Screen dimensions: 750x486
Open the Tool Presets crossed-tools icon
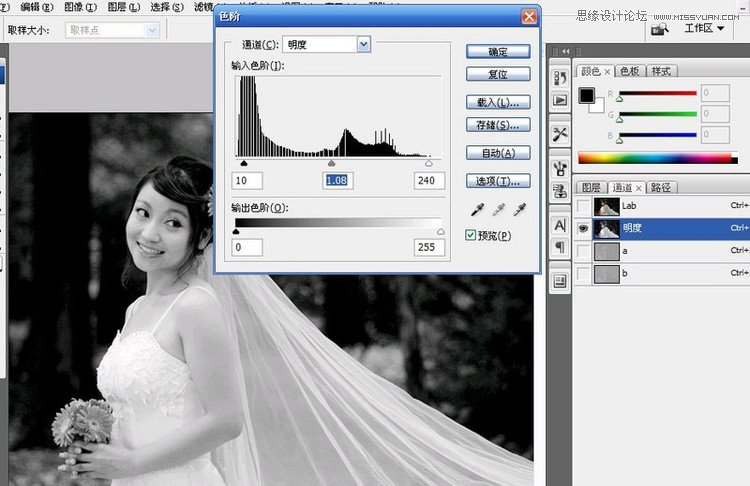pyautogui.click(x=560, y=134)
